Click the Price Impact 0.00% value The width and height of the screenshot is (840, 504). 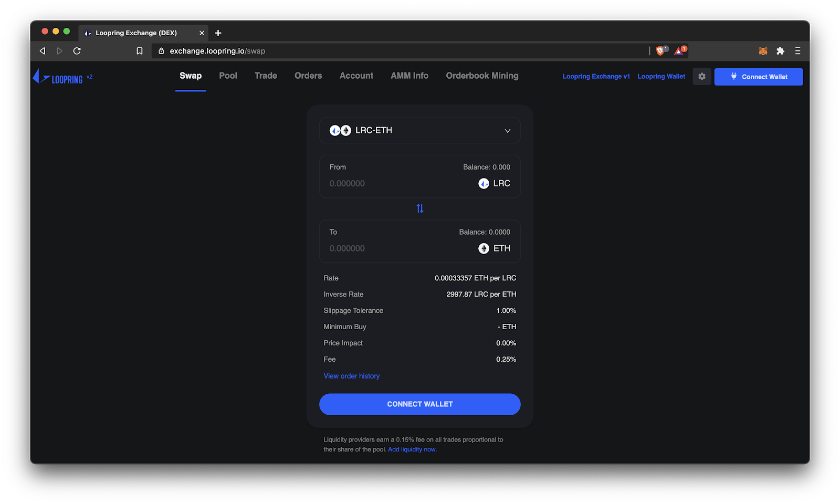coord(506,343)
